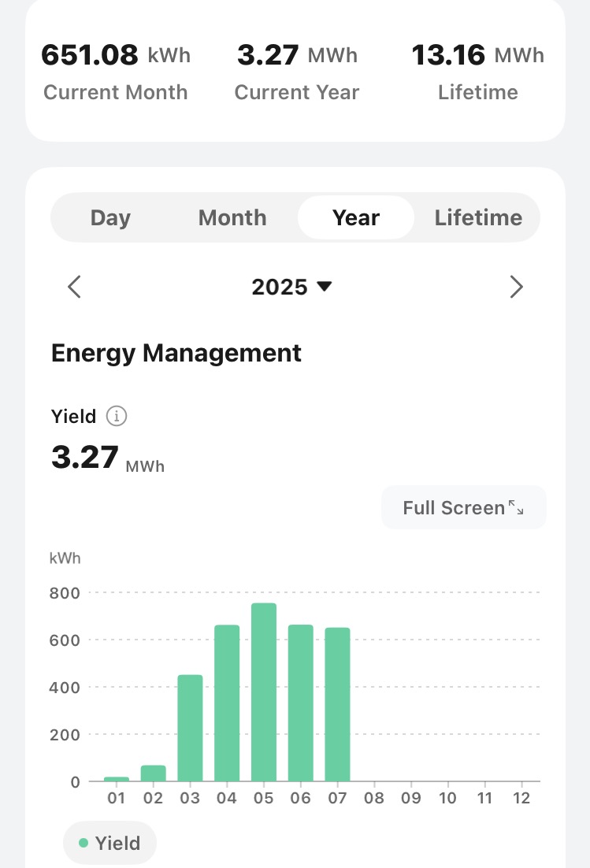Viewport: 590px width, 868px height.
Task: Go to the previous year arrow
Action: [x=74, y=287]
